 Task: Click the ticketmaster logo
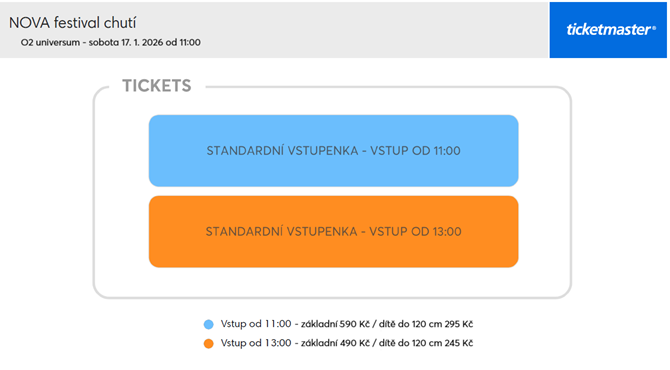pos(611,30)
